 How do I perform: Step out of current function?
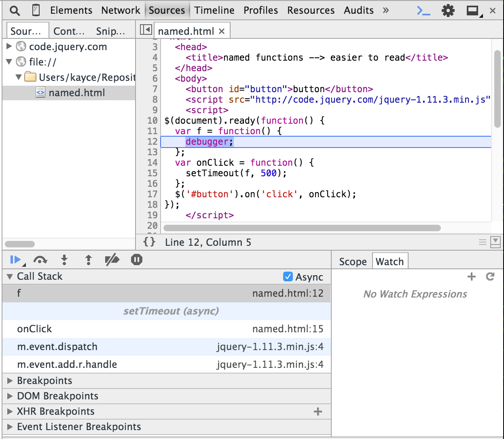(x=89, y=260)
